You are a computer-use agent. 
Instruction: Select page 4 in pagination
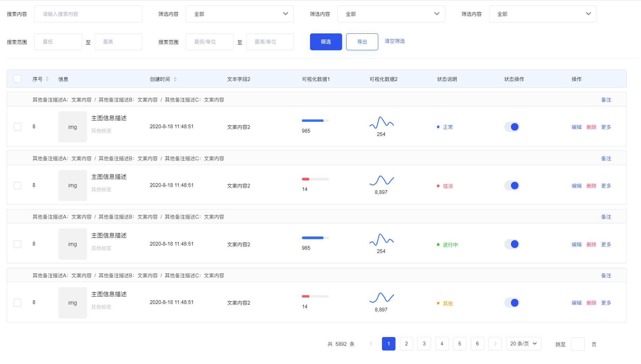(442, 344)
